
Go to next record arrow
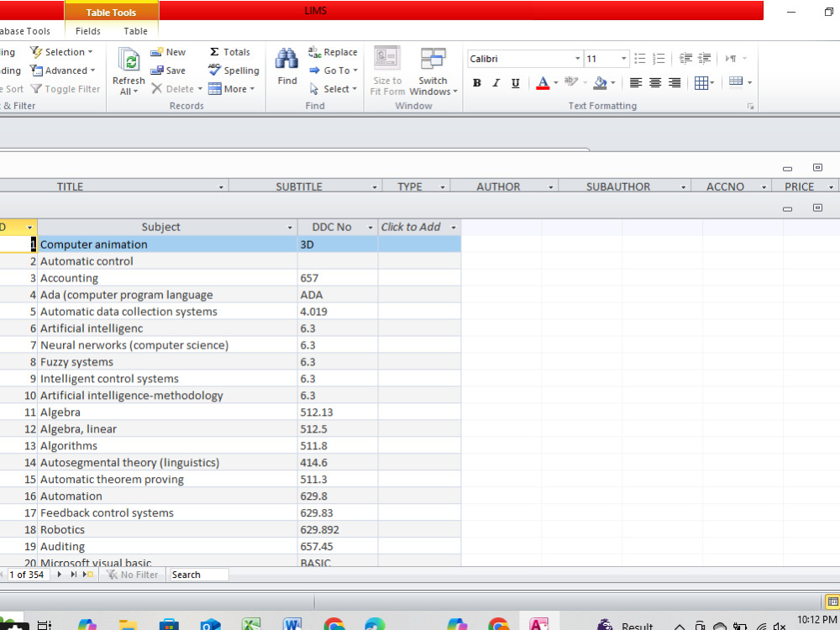pyautogui.click(x=59, y=575)
